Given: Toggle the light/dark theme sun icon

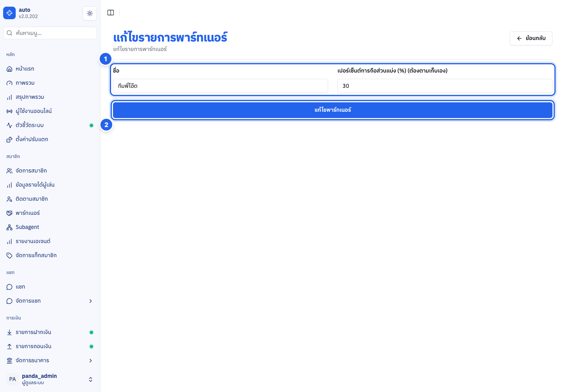Looking at the screenshot, I should pyautogui.click(x=90, y=13).
